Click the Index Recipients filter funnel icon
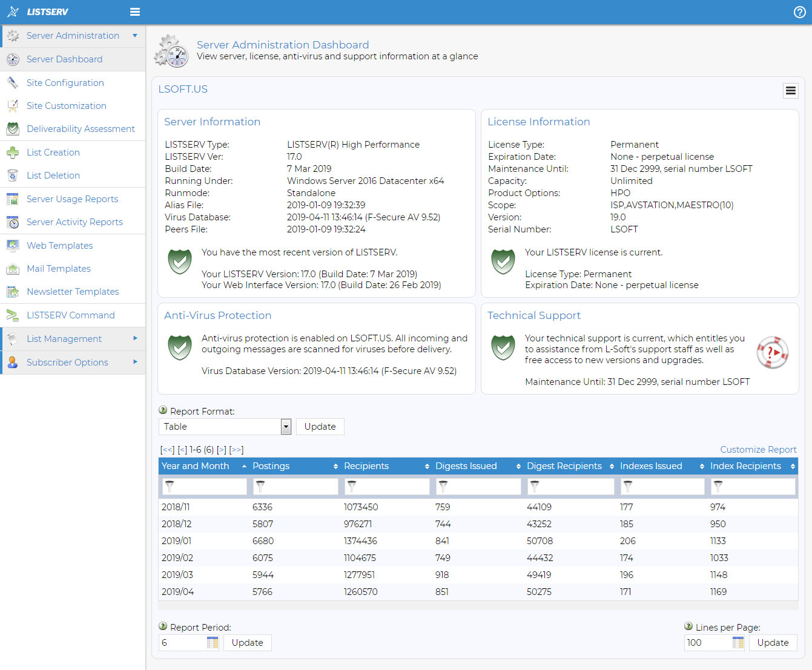Viewport: 812px width, 670px height. (718, 486)
